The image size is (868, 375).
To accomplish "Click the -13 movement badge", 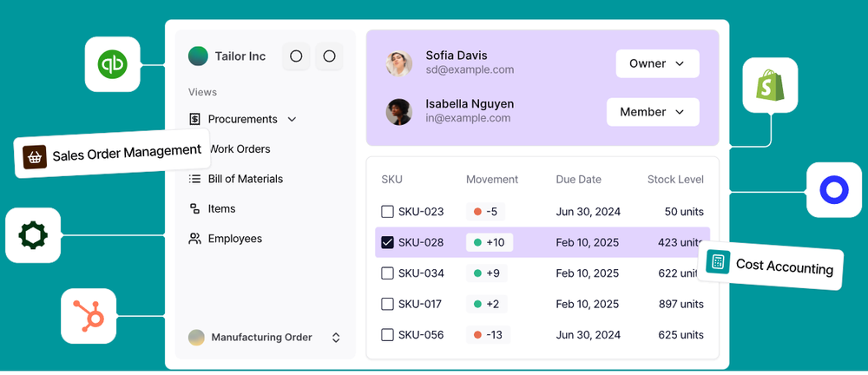I will coord(488,335).
